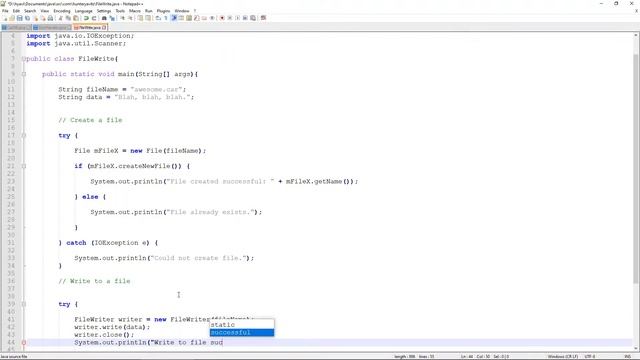
Task: Open the File menu
Action: tap(5, 11)
